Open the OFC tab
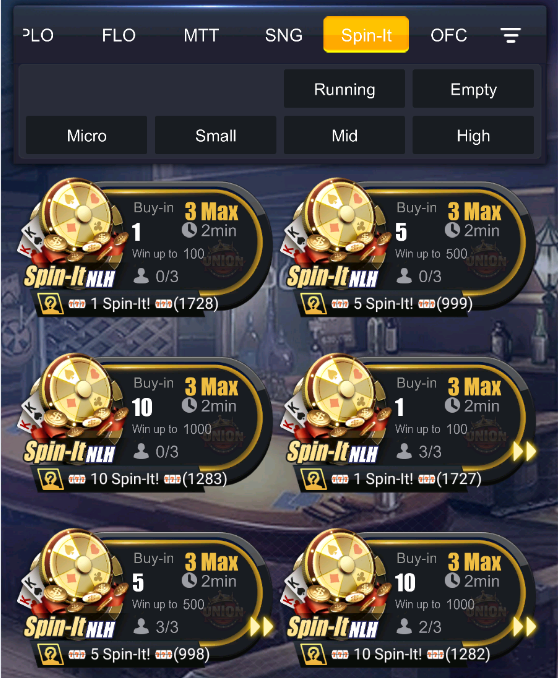This screenshot has height=678, width=558. point(449,35)
